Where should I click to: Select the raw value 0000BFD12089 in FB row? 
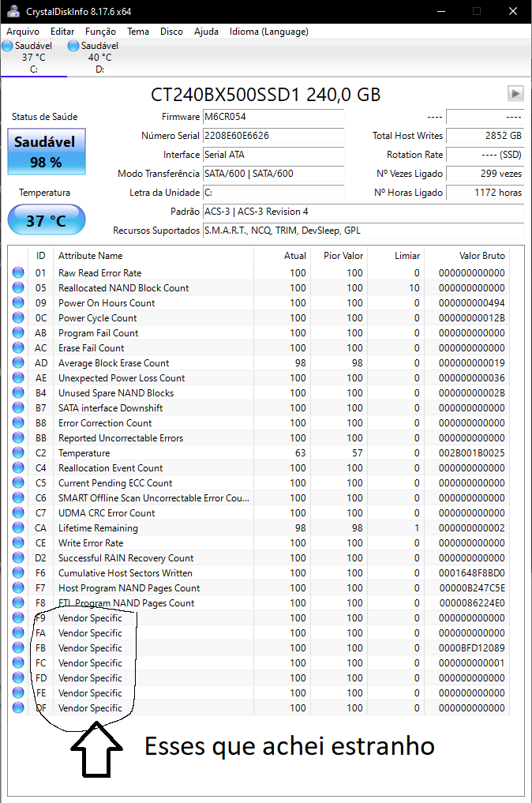point(471,647)
